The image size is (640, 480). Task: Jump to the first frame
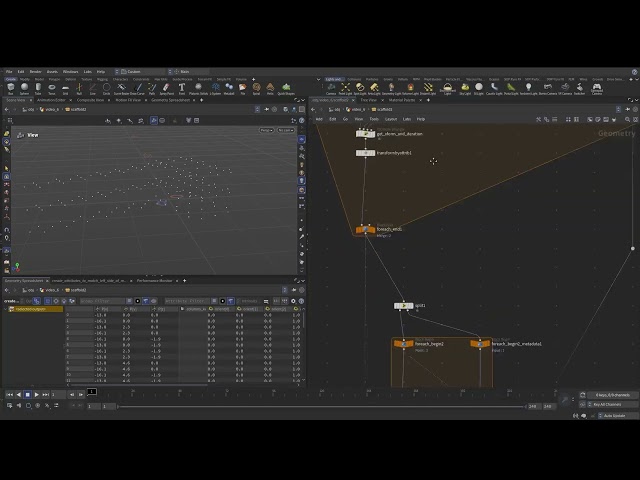[9, 395]
